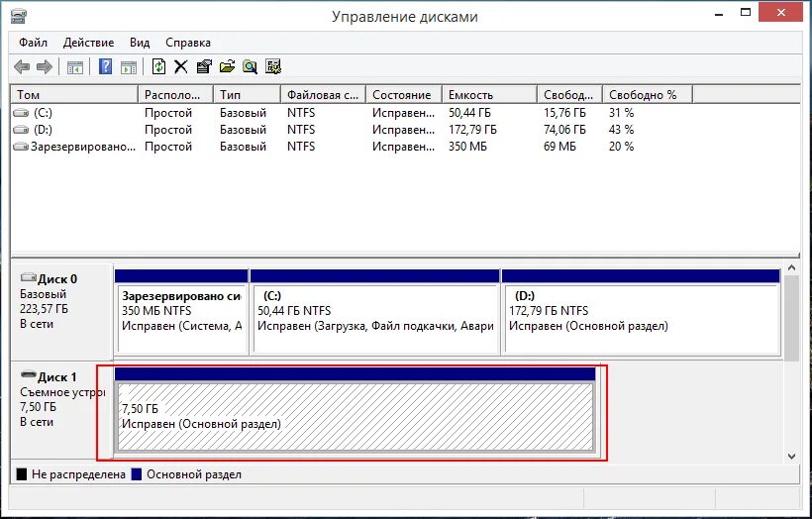Sort by Тип column header
Screen dimensions: 812x519
(x=247, y=95)
